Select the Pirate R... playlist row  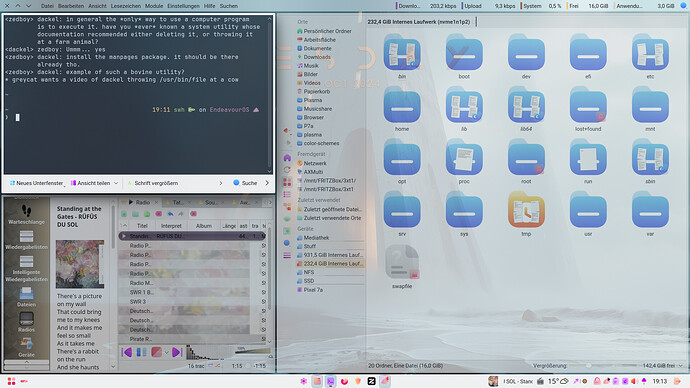pyautogui.click(x=192, y=339)
